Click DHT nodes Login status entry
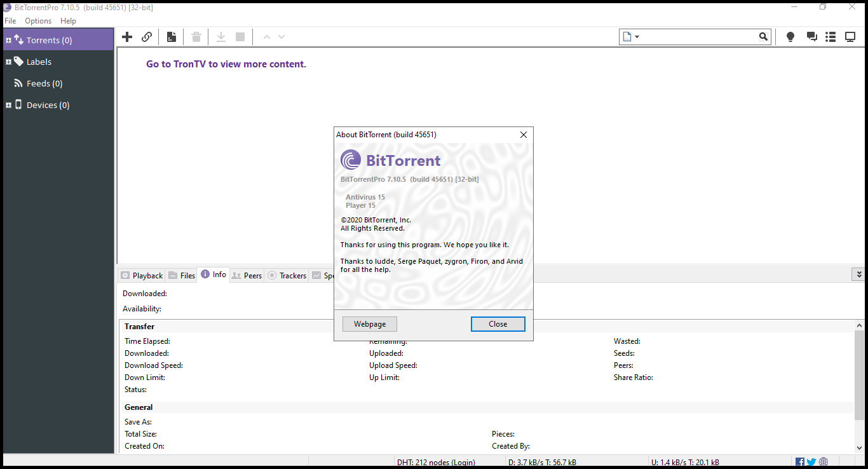The height and width of the screenshot is (469, 868). (435, 462)
